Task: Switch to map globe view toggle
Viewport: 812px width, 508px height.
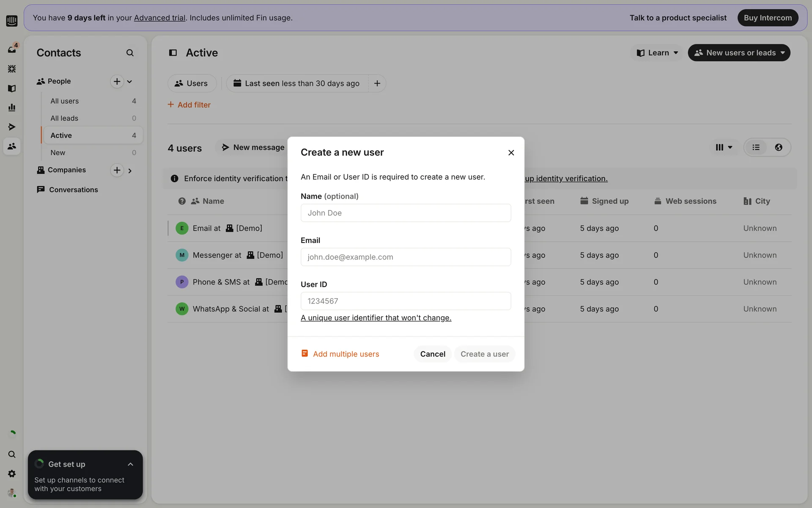Action: pos(779,147)
